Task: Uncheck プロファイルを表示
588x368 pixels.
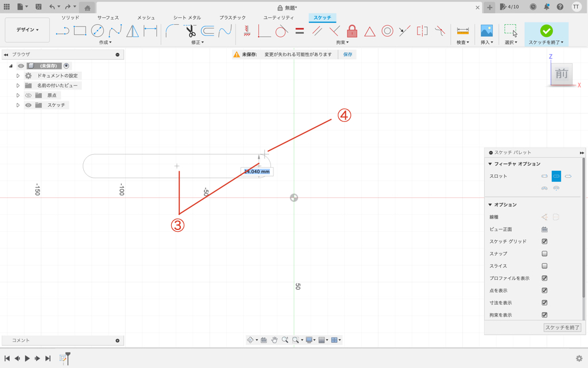Action: click(x=544, y=278)
